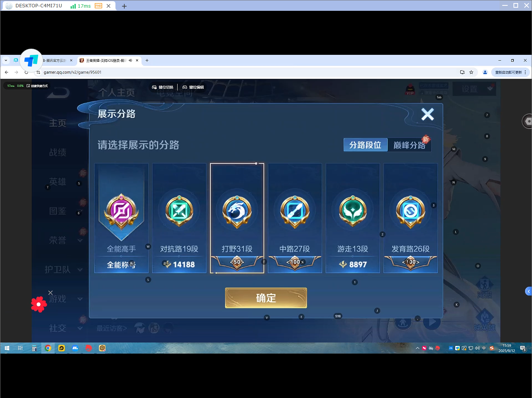The image size is (532, 398).
Task: Click the 14188 score on 对抗路 card
Action: point(184,264)
